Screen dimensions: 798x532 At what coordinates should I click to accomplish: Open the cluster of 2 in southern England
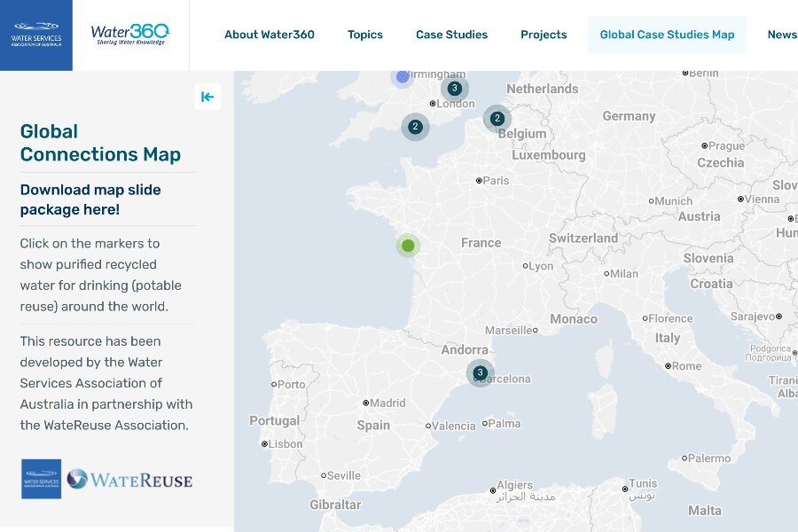[415, 127]
